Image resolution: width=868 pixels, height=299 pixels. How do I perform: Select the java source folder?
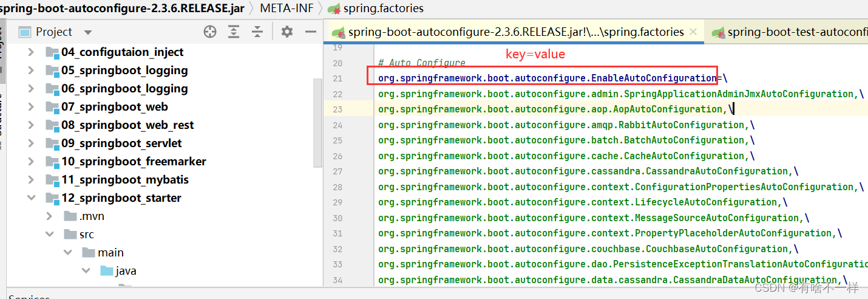click(126, 271)
